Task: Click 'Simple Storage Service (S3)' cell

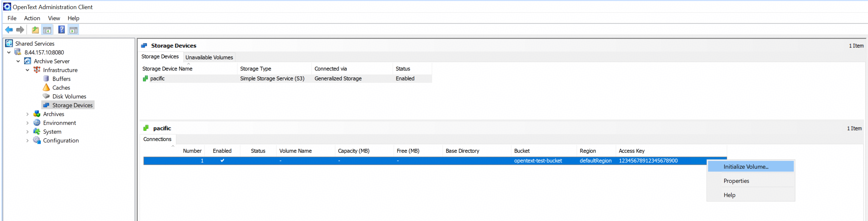Action: coord(272,79)
